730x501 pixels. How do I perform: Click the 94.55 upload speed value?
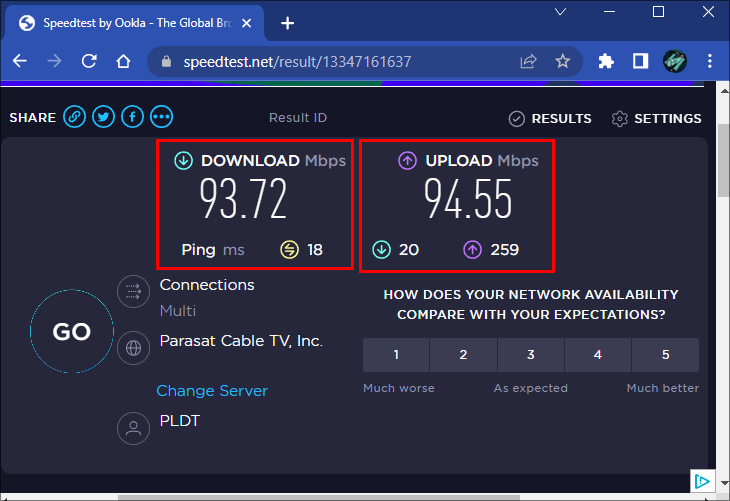click(x=468, y=199)
